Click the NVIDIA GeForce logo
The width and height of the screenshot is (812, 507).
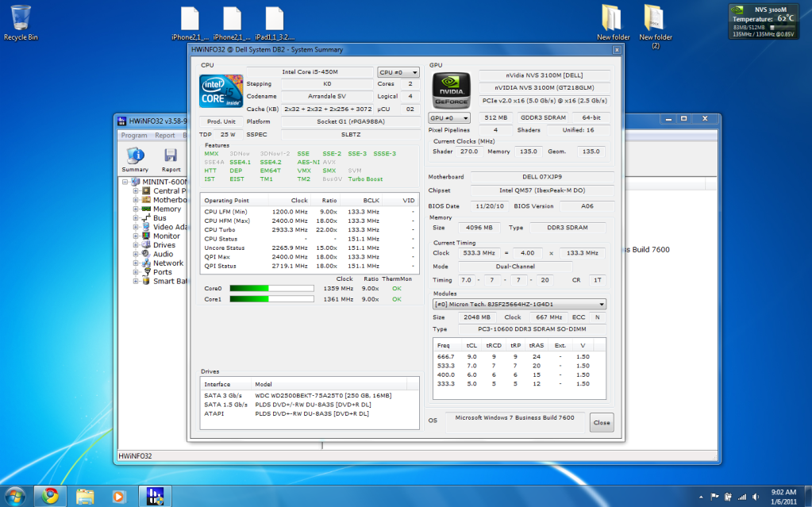[451, 90]
